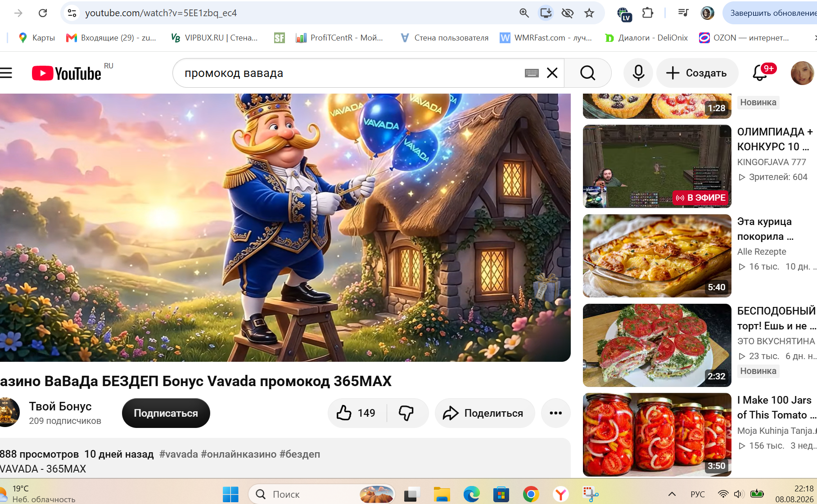Open the tomato cake video thumbnail 2:32
This screenshot has height=504, width=817.
[657, 345]
